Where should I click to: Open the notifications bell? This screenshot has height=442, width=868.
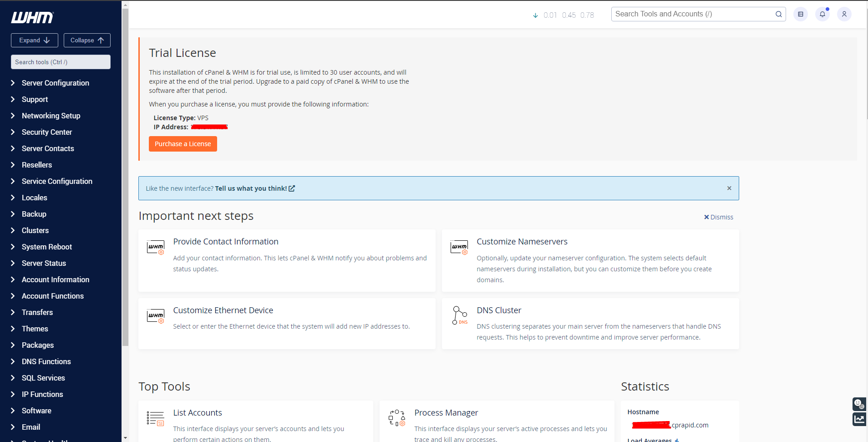(822, 14)
